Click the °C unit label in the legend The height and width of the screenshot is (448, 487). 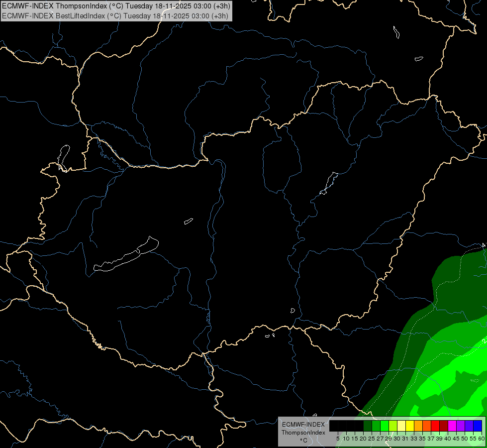303,441
